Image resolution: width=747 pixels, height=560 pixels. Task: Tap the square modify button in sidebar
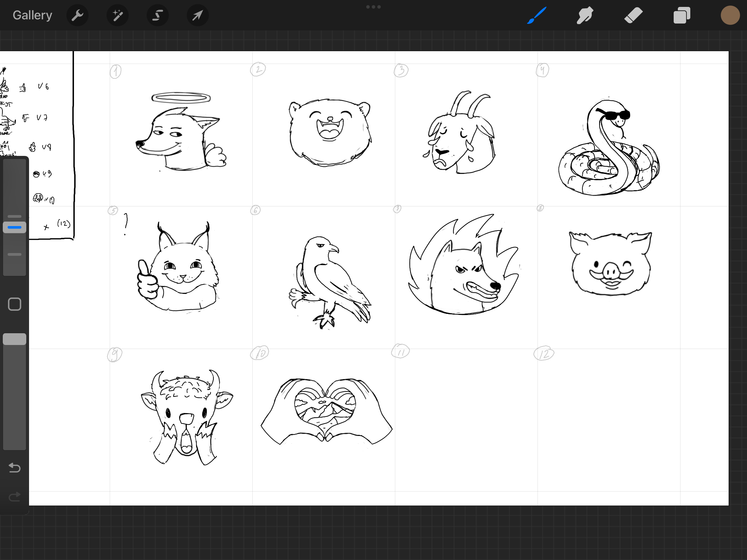[15, 304]
